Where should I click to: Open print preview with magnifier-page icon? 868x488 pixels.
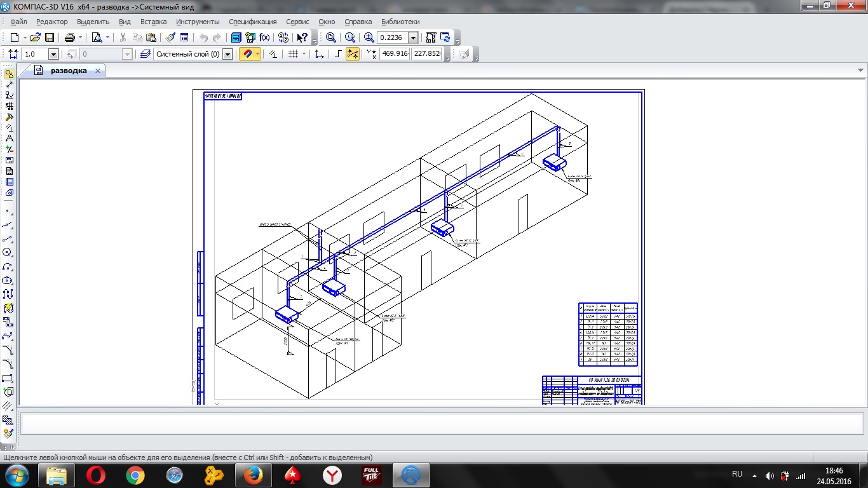[x=97, y=37]
